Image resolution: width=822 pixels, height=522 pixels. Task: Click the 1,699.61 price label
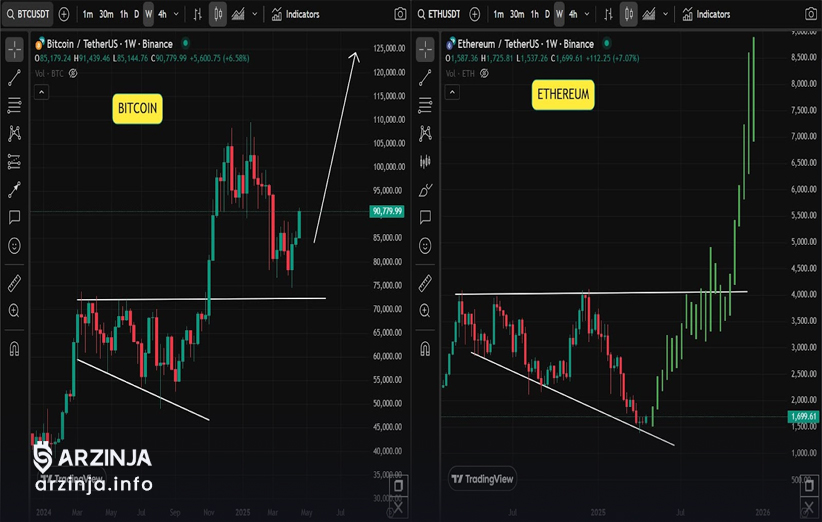803,417
